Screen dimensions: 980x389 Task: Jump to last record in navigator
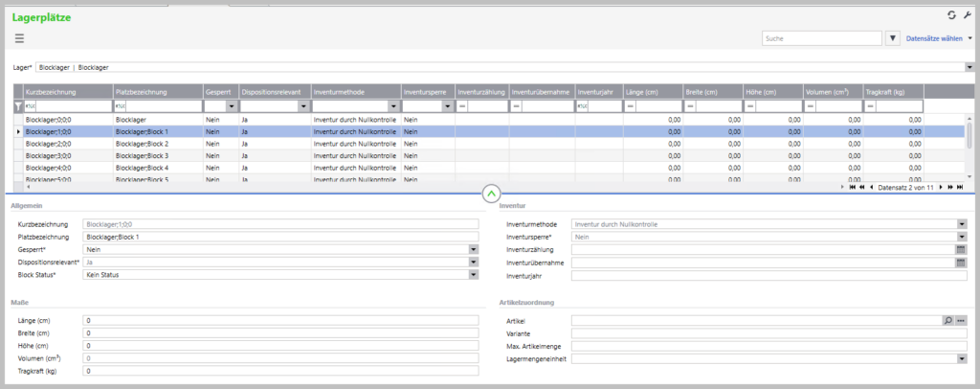pos(960,187)
